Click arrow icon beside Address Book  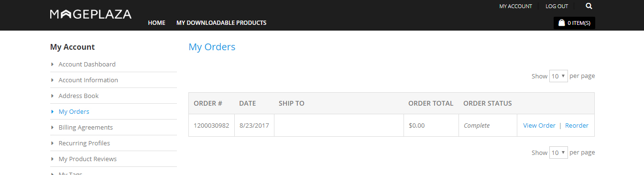coord(52,96)
